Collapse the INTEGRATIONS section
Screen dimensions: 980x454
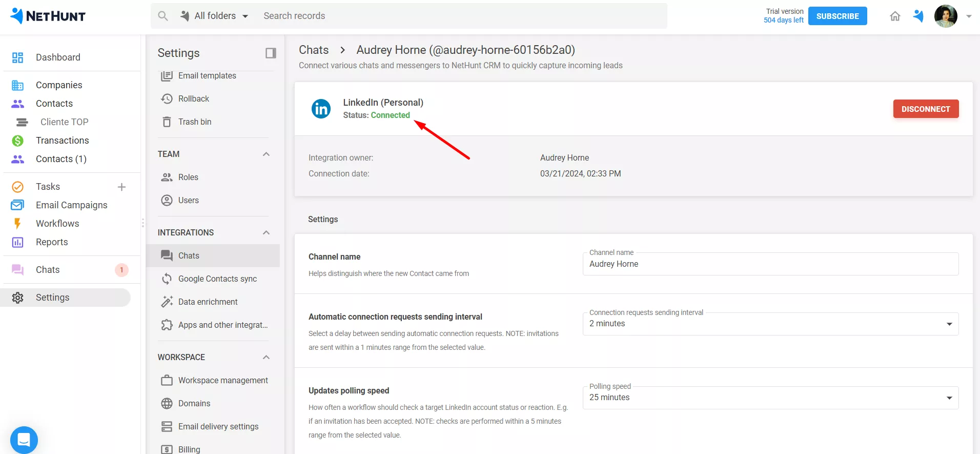click(x=266, y=232)
